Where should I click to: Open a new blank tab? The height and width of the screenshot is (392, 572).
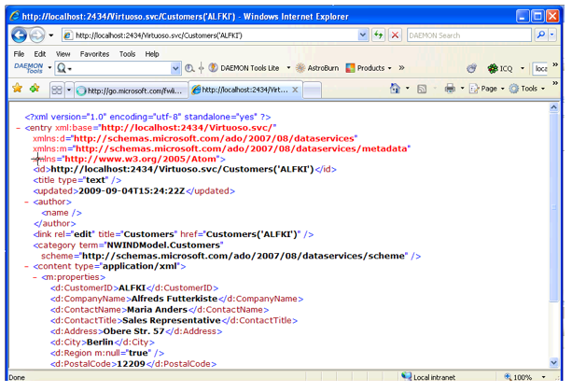(312, 91)
